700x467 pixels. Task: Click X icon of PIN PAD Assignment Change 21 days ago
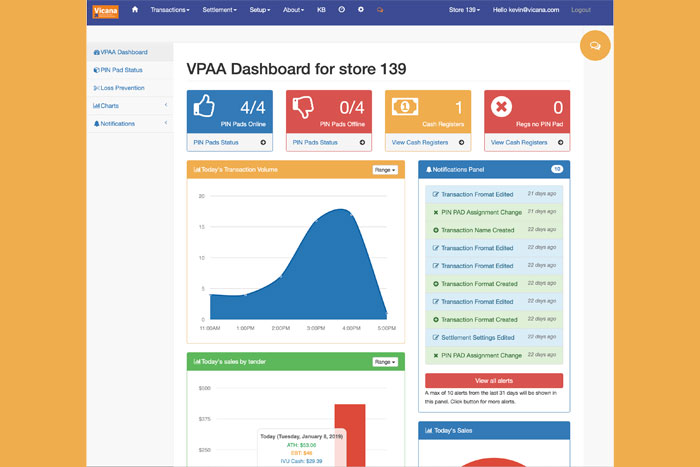tap(436, 213)
